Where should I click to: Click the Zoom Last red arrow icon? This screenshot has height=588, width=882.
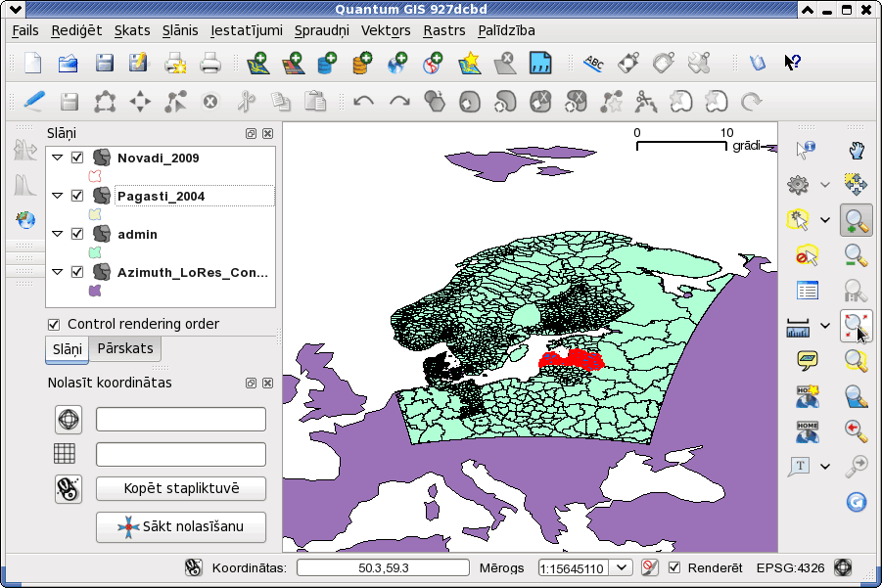point(857,430)
